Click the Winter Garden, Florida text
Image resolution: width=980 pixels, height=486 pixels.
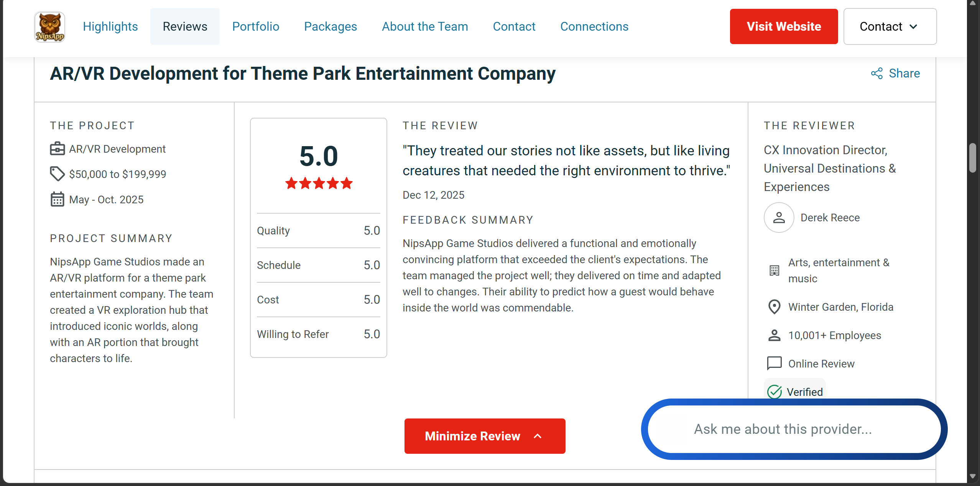[840, 307]
